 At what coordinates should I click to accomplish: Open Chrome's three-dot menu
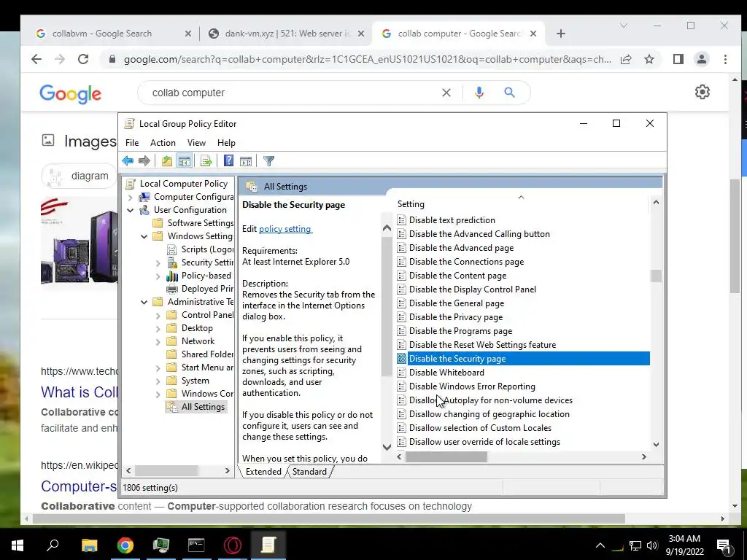(x=725, y=59)
